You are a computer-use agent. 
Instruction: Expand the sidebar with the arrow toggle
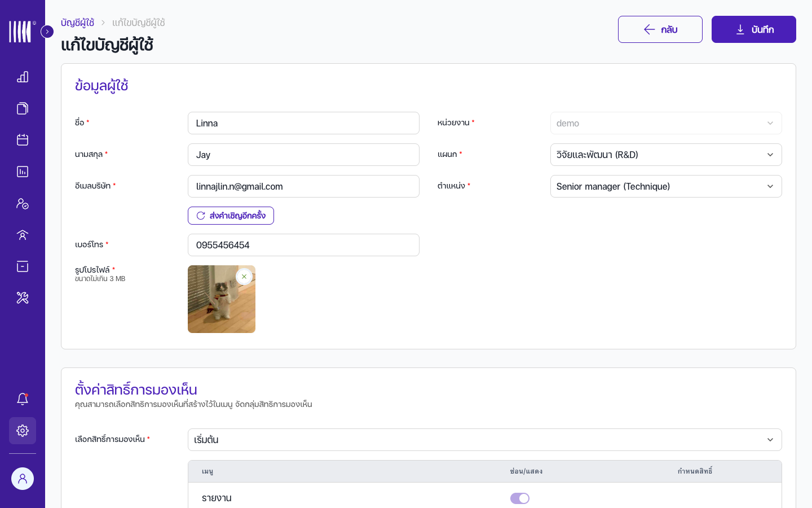[47, 32]
